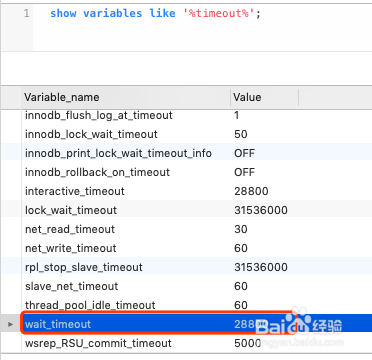Select the innodb_flush_log_at_timeout row

point(187,115)
